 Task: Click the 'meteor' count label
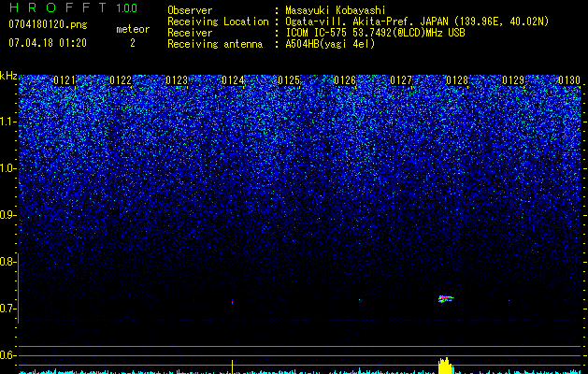tap(133, 29)
